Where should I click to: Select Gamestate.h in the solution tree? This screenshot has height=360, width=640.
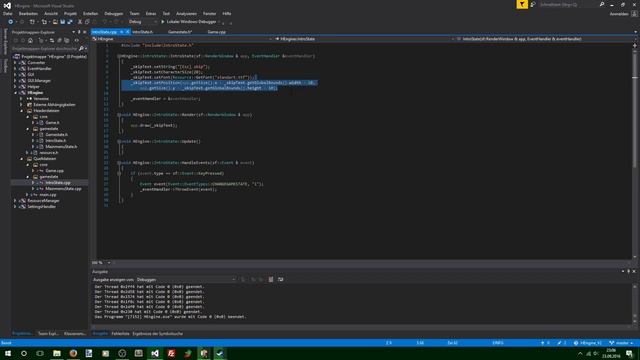[56, 135]
